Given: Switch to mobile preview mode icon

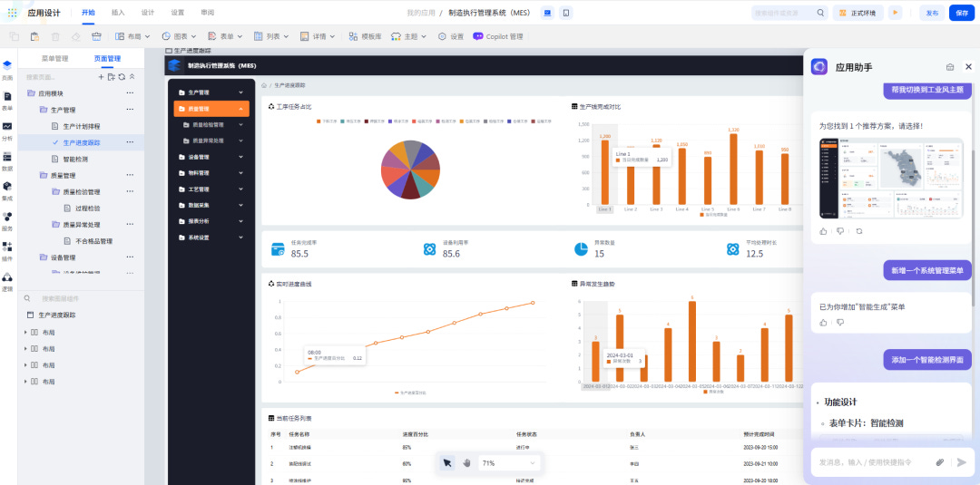Looking at the screenshot, I should tap(565, 13).
